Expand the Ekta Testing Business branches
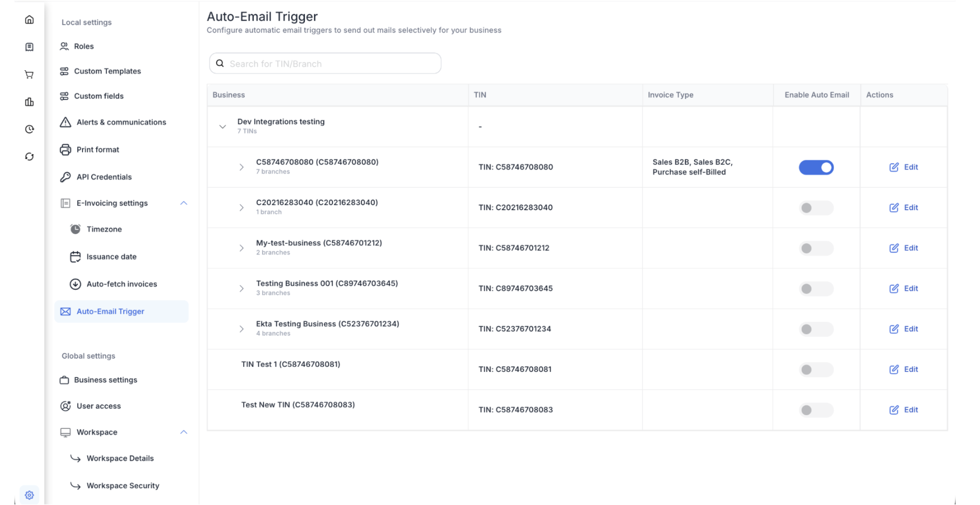The image size is (980, 505). (241, 329)
